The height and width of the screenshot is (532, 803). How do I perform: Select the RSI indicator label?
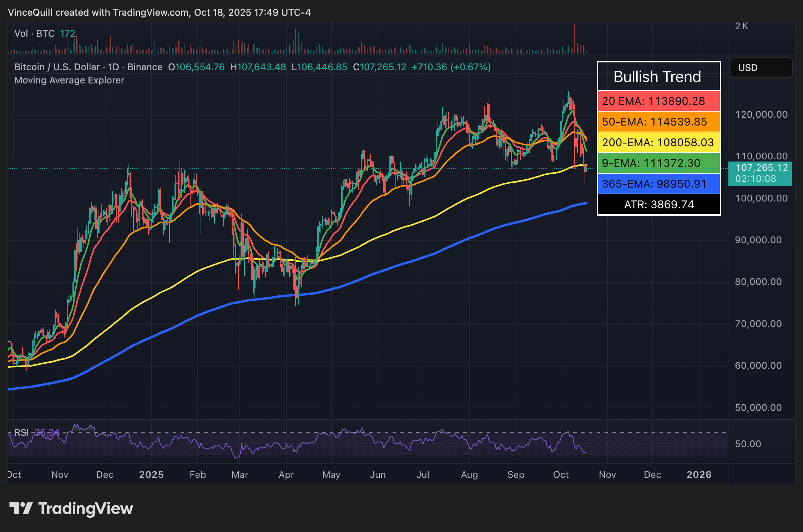tap(22, 433)
